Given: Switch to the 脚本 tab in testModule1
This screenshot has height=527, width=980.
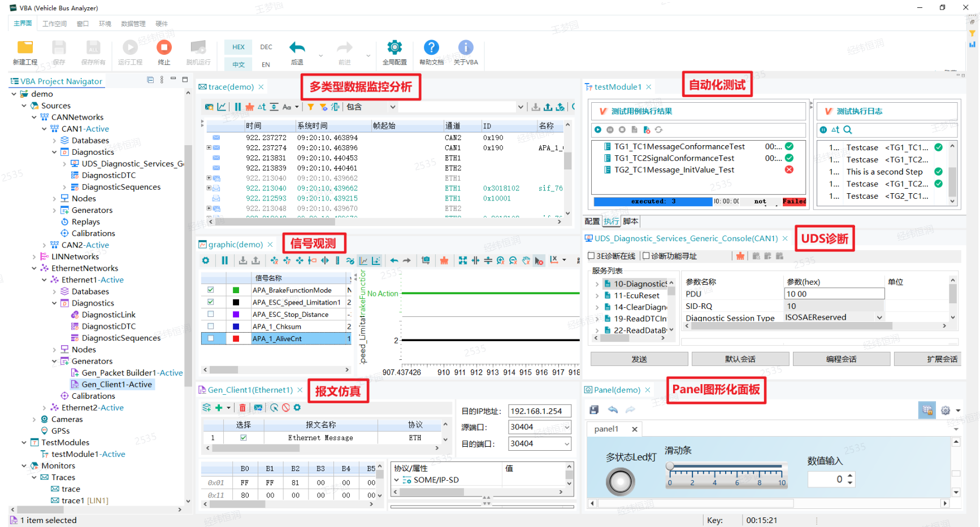Looking at the screenshot, I should click(631, 221).
